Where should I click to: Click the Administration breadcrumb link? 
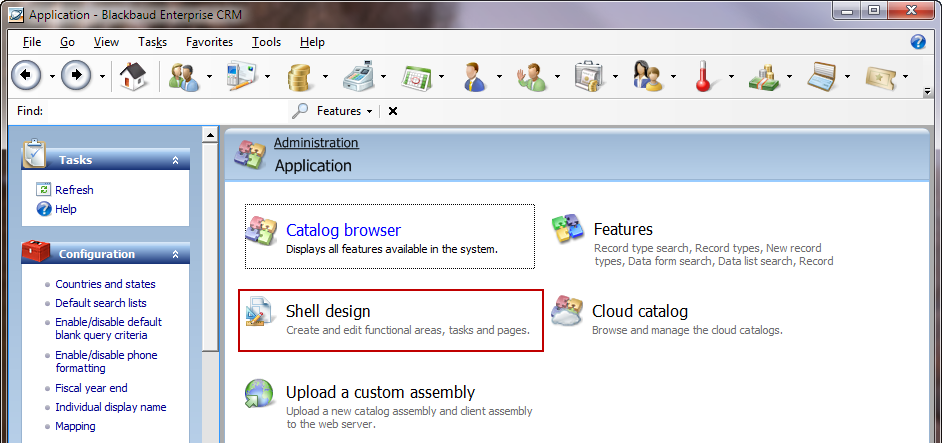click(316, 143)
